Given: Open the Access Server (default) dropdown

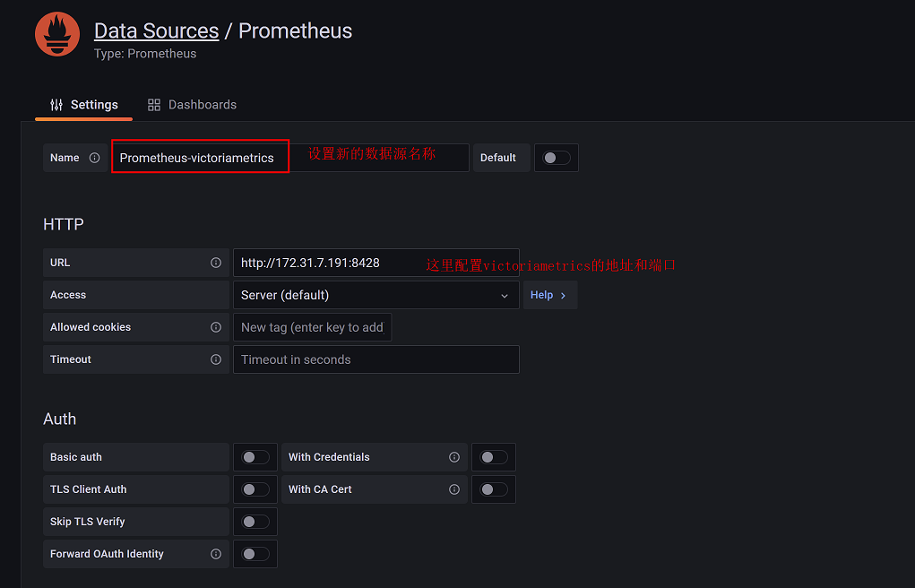Looking at the screenshot, I should [375, 295].
